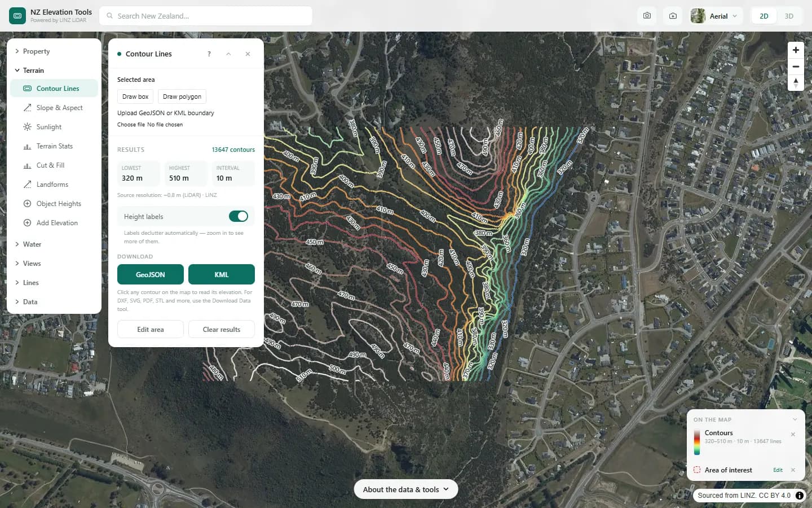
Task: Zoom out with the minus map button
Action: [x=796, y=67]
